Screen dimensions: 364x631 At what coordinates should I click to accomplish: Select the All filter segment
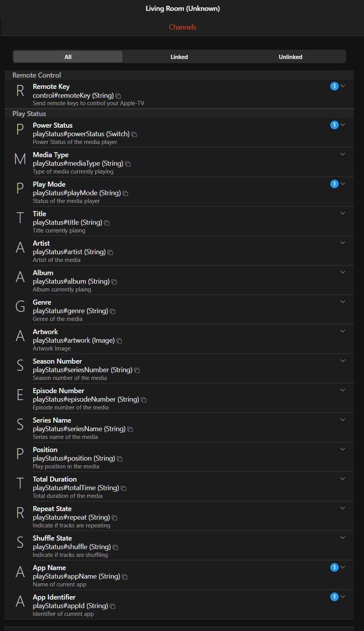click(68, 57)
